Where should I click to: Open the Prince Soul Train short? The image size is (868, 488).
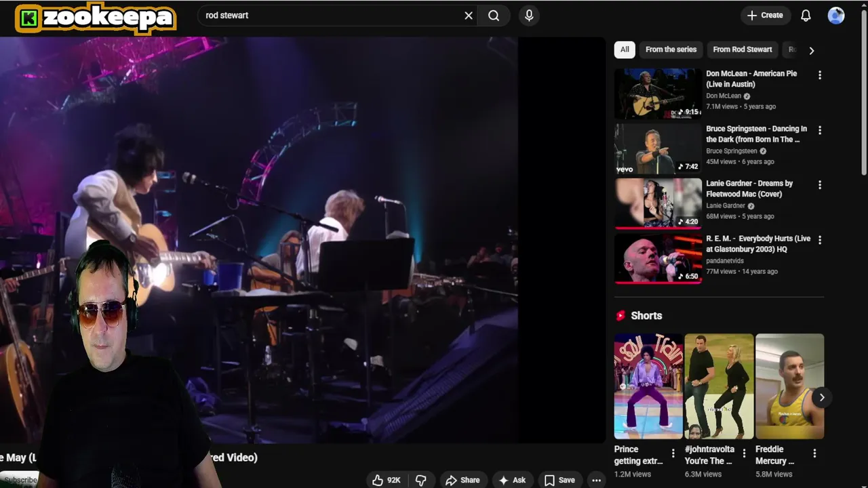tap(648, 386)
